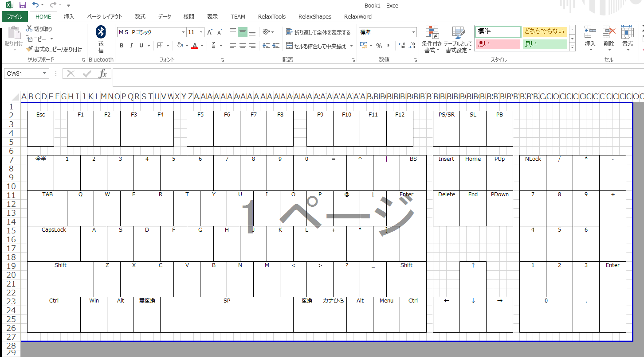
Task: Open Copy (コピー) dropdown arrow
Action: [x=52, y=39]
